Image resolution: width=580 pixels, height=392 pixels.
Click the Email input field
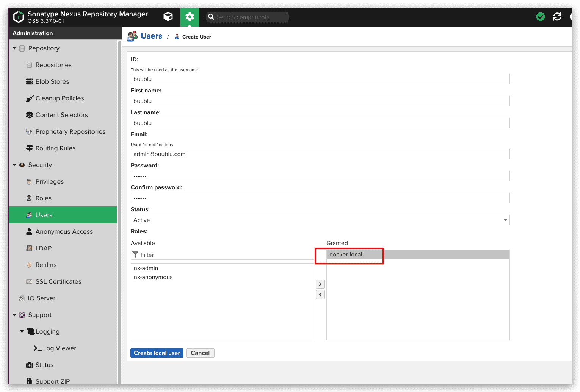[x=320, y=154]
